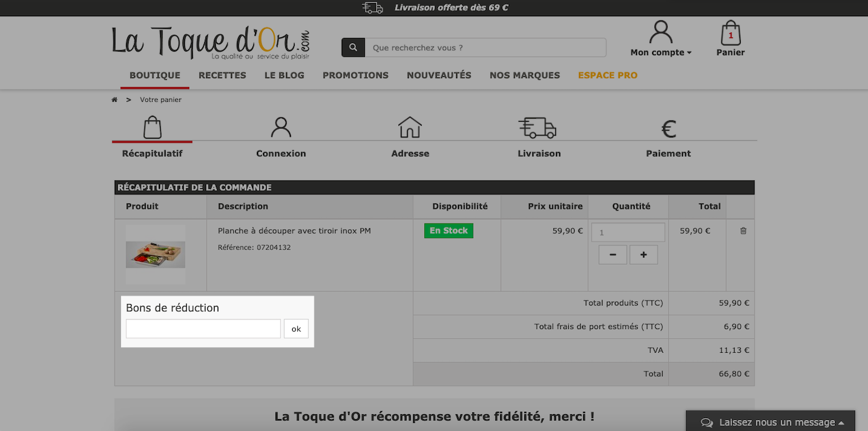Delete item with the trash icon

[743, 231]
